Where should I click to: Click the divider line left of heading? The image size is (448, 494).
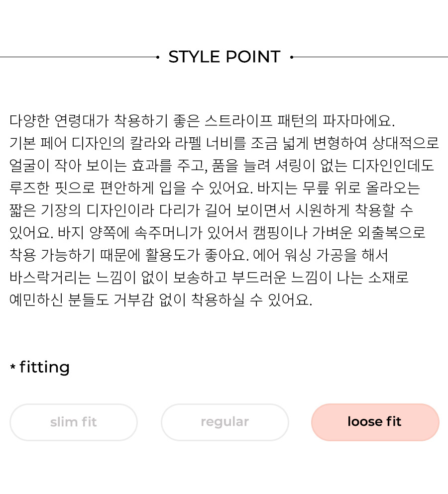coord(78,57)
